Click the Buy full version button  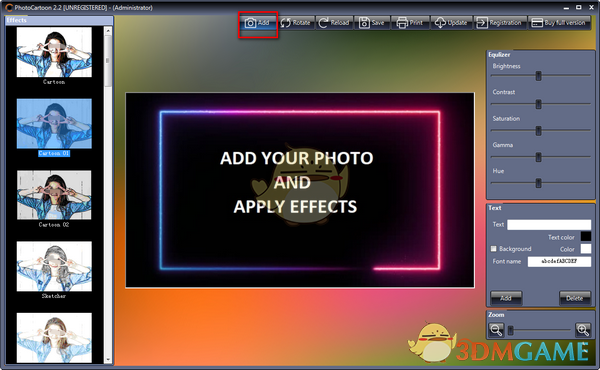pyautogui.click(x=559, y=23)
